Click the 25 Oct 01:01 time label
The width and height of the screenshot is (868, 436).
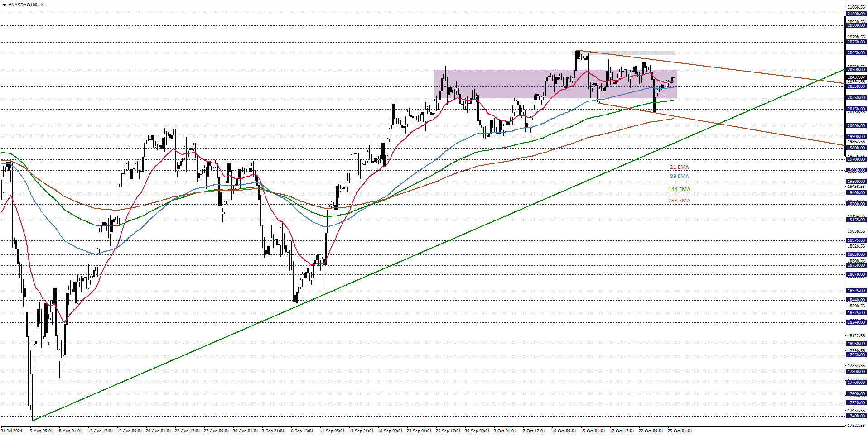(680, 431)
